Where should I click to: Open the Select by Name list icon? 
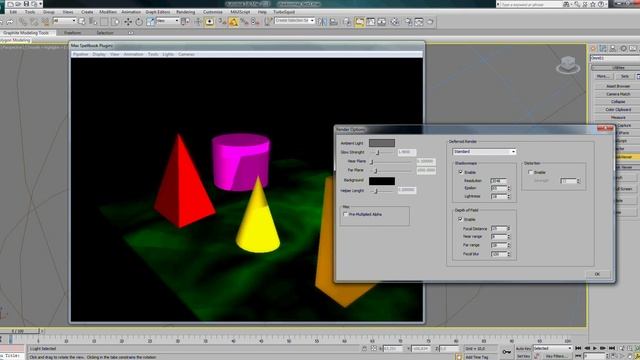(x=93, y=22)
